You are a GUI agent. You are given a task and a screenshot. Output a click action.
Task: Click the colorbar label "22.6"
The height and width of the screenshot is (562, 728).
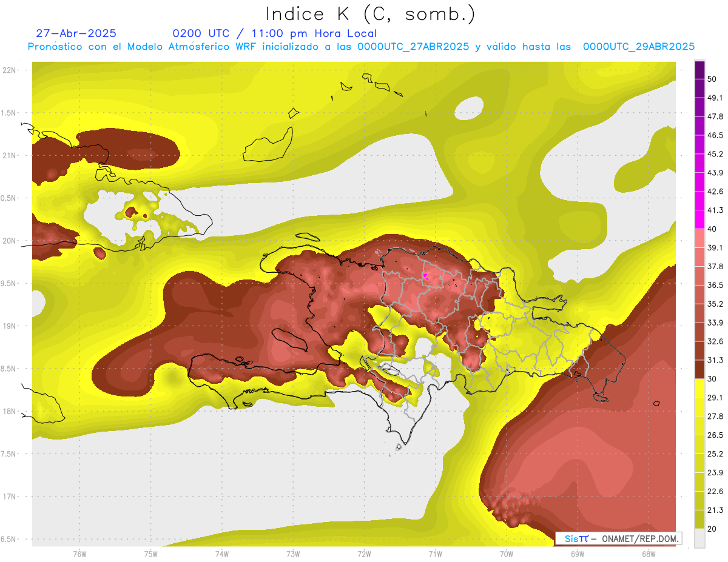pyautogui.click(x=715, y=492)
